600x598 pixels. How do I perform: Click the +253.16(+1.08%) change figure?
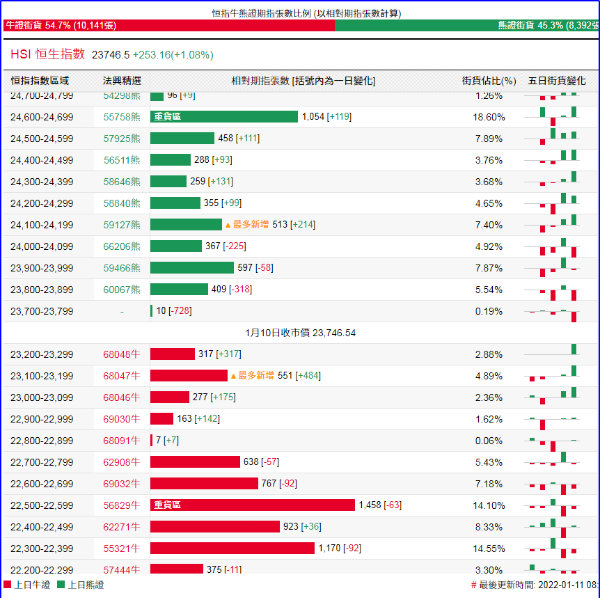pyautogui.click(x=173, y=55)
